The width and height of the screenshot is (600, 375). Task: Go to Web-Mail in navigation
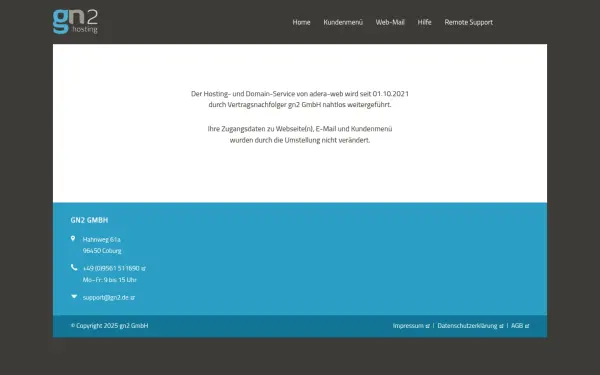(390, 22)
